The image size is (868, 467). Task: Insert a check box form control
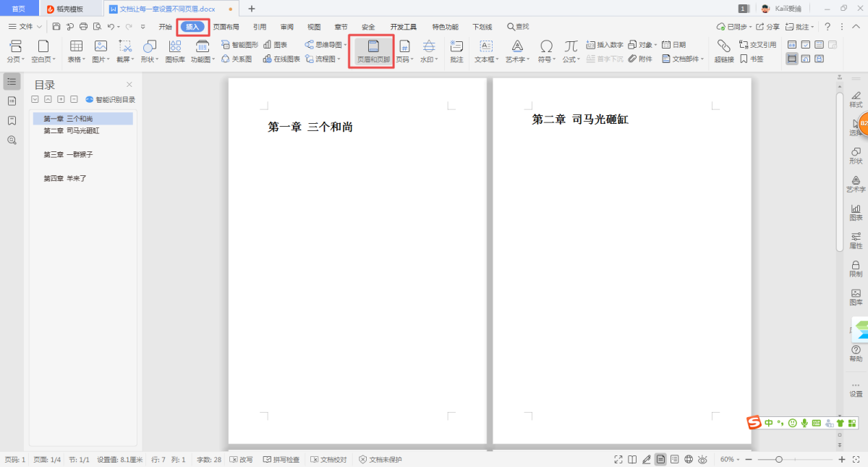pyautogui.click(x=805, y=45)
